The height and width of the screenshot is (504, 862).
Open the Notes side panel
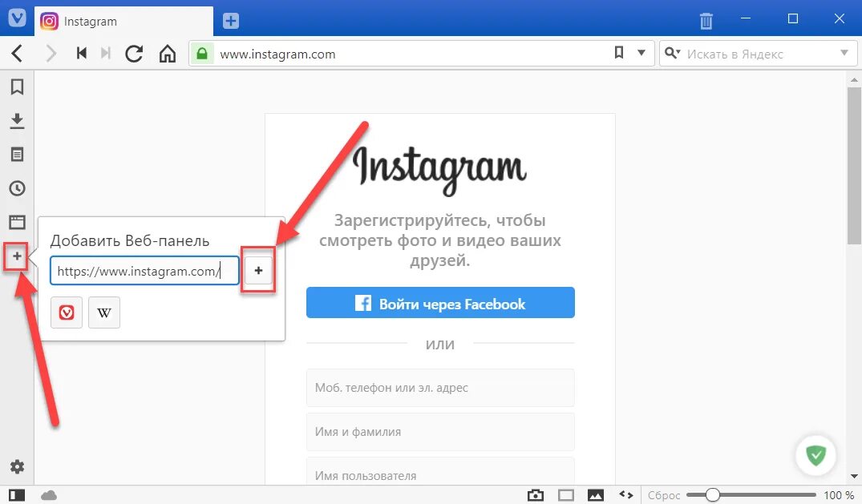pos(17,155)
